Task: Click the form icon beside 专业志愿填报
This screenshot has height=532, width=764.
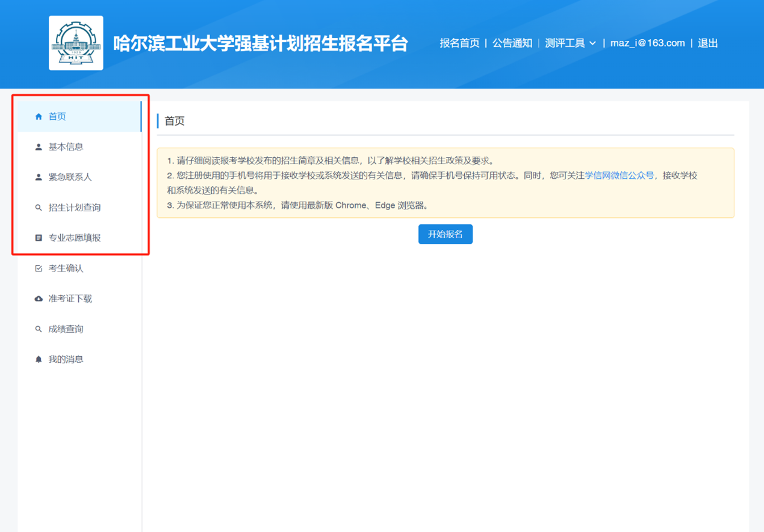Action: click(39, 238)
